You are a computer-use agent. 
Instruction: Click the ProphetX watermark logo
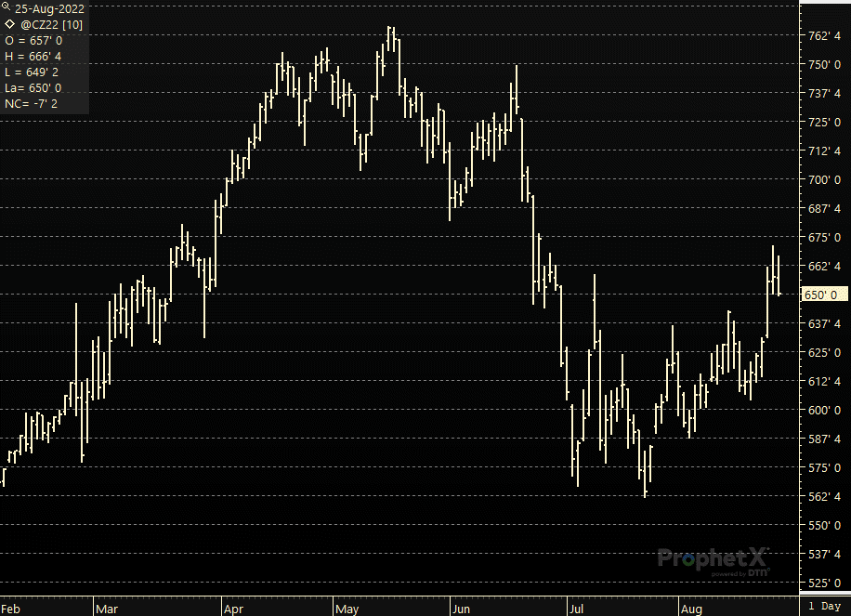pyautogui.click(x=713, y=561)
